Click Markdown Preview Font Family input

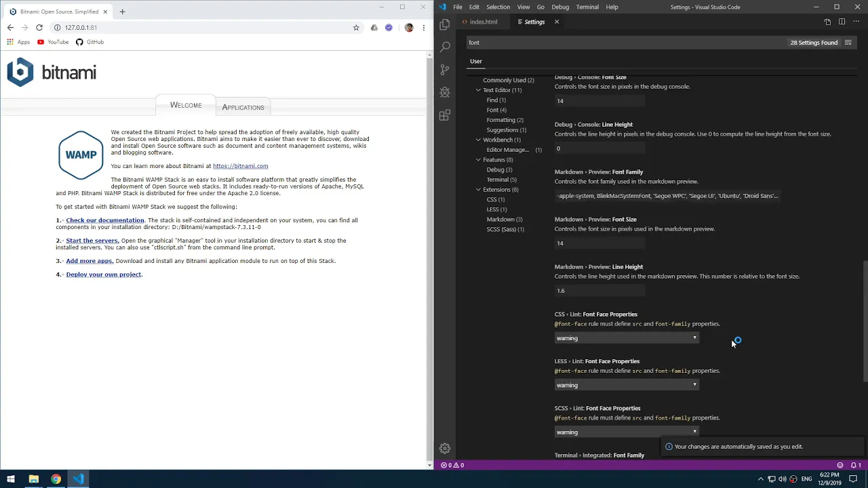(668, 196)
